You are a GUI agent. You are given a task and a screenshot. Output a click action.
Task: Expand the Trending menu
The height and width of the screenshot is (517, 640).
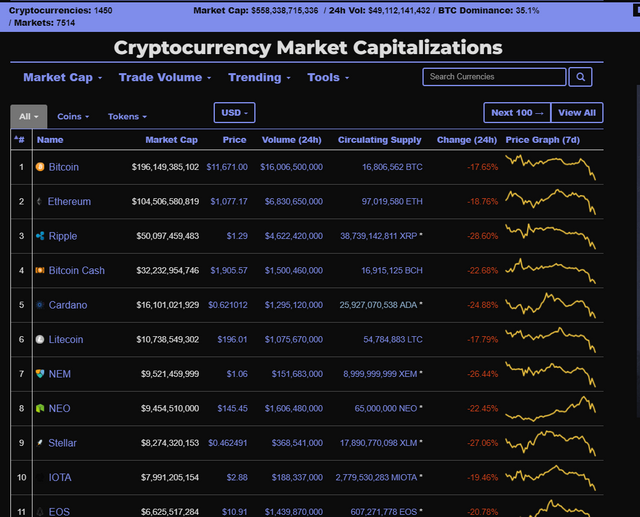click(x=259, y=77)
